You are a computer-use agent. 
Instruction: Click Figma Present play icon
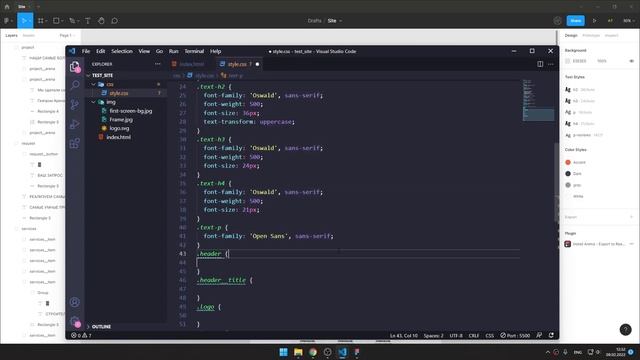coord(594,20)
